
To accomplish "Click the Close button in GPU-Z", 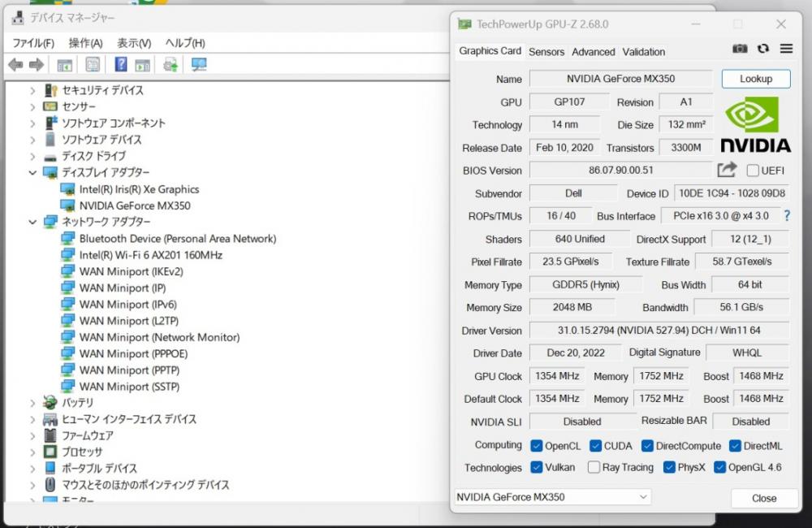I will click(x=763, y=498).
